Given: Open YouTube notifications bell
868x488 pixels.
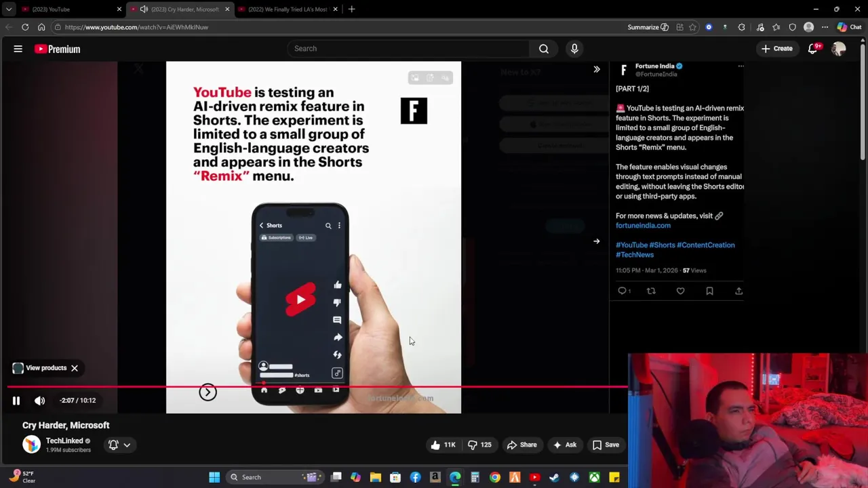Looking at the screenshot, I should tap(813, 49).
